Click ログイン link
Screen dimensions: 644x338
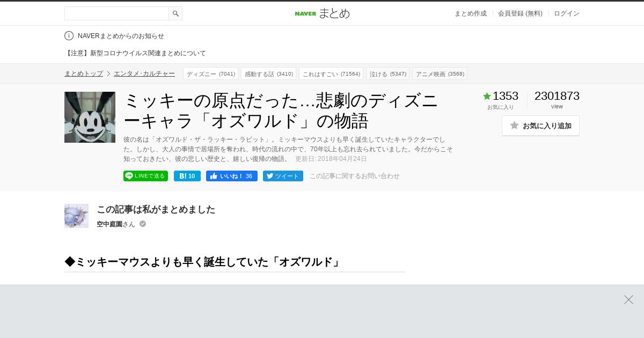point(567,13)
